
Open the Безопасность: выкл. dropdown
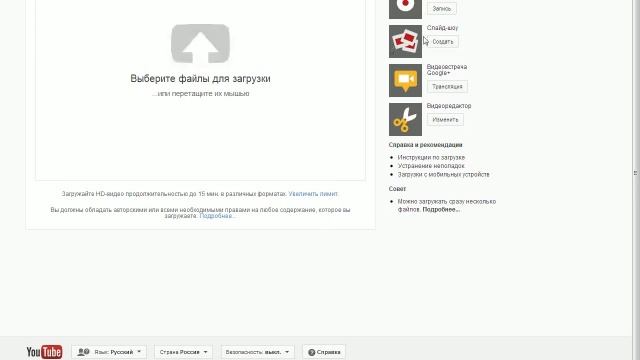[258, 352]
